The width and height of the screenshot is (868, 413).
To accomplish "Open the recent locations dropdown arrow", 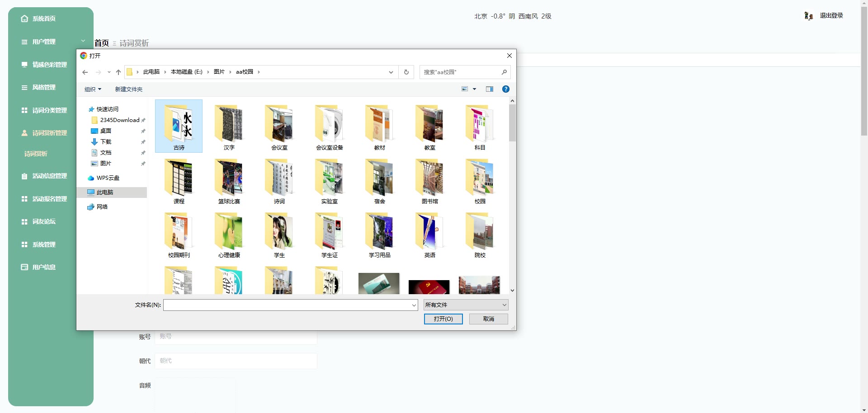I will click(x=109, y=72).
